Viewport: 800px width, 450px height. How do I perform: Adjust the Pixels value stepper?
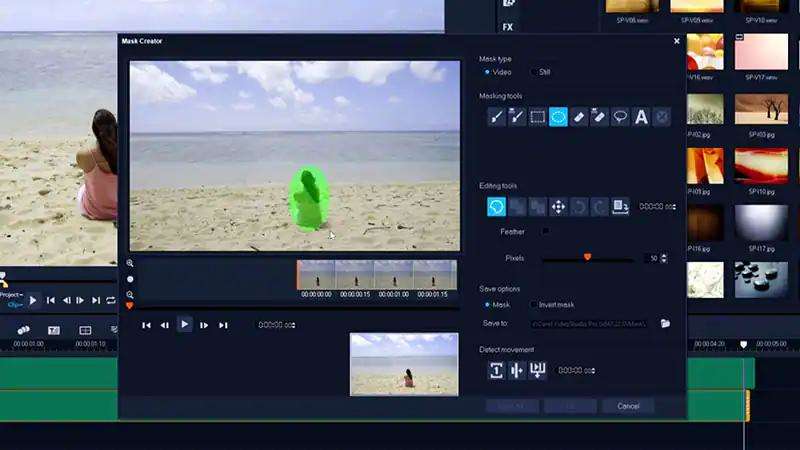[665, 258]
